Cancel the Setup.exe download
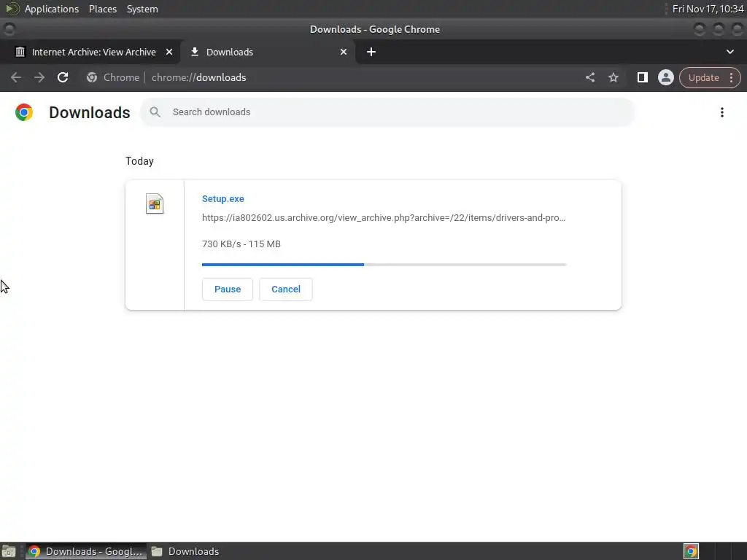 click(x=286, y=289)
